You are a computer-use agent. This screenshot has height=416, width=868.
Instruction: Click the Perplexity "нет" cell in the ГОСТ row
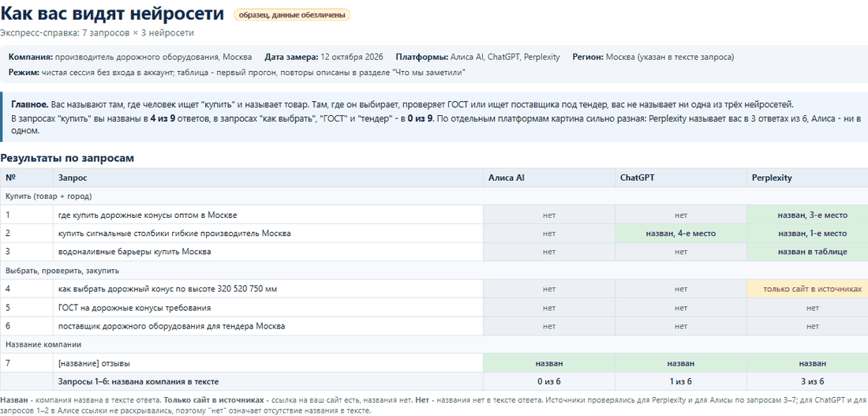click(807, 307)
